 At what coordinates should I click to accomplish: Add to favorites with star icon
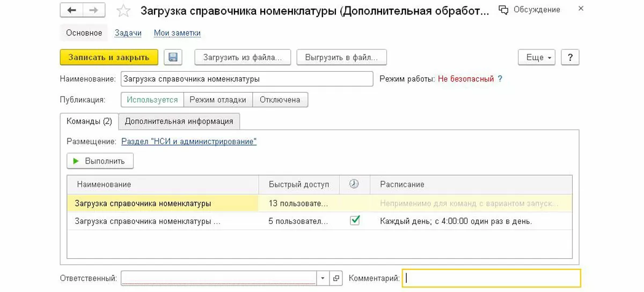[123, 11]
